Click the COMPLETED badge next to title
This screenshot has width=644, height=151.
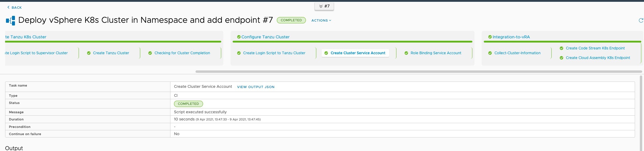tap(291, 20)
